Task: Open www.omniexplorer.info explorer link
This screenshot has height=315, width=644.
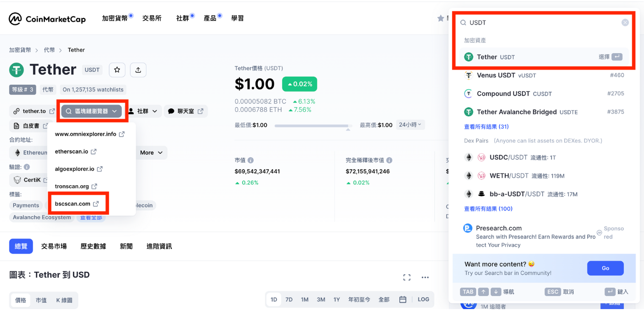Action: (x=90, y=134)
